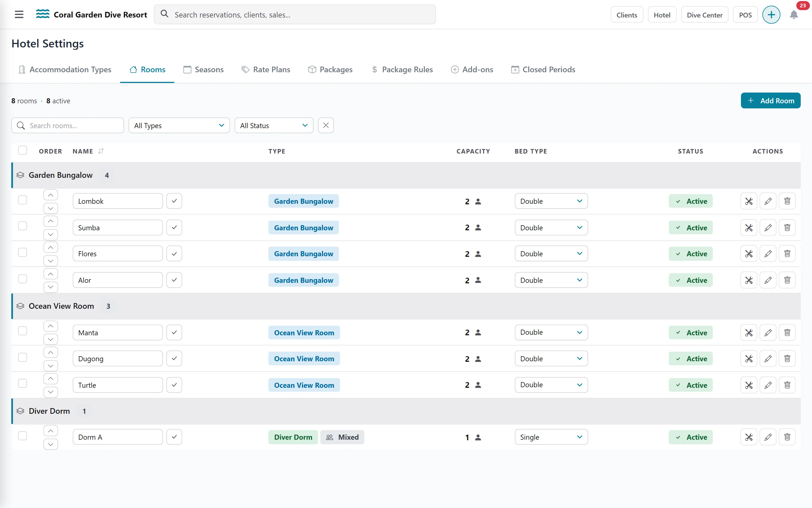This screenshot has height=508, width=812.
Task: Open the Closed Periods tab
Action: click(x=543, y=69)
